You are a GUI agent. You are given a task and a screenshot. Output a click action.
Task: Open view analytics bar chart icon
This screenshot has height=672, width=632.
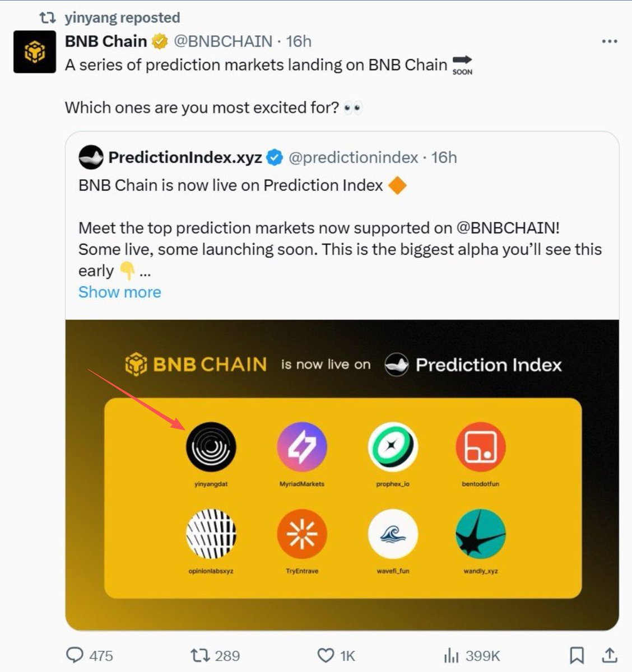pyautogui.click(x=450, y=655)
